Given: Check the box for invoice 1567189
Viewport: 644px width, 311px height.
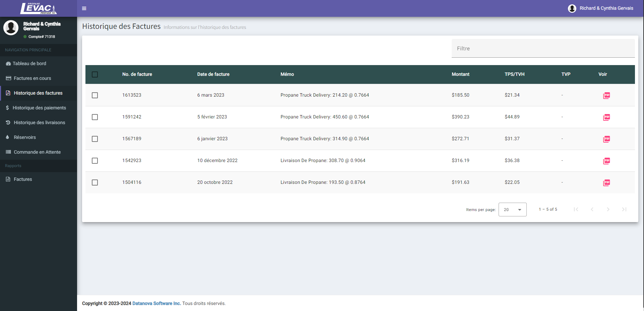Looking at the screenshot, I should click(x=95, y=139).
